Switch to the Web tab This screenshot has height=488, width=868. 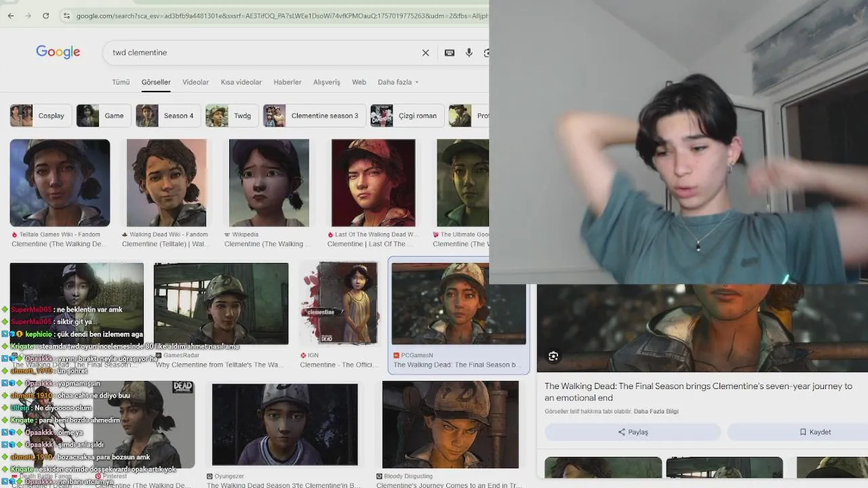pyautogui.click(x=359, y=82)
